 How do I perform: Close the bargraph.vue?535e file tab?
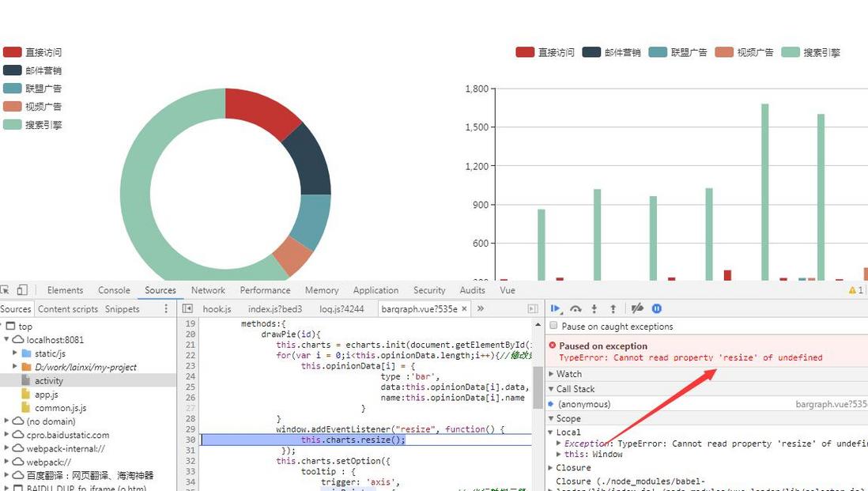click(464, 308)
